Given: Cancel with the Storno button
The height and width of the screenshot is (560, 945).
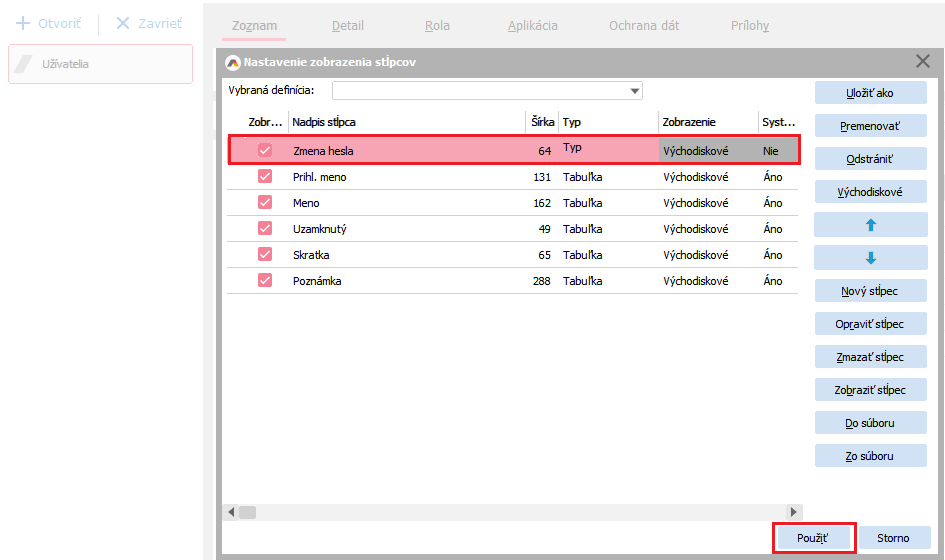Looking at the screenshot, I should [x=894, y=538].
